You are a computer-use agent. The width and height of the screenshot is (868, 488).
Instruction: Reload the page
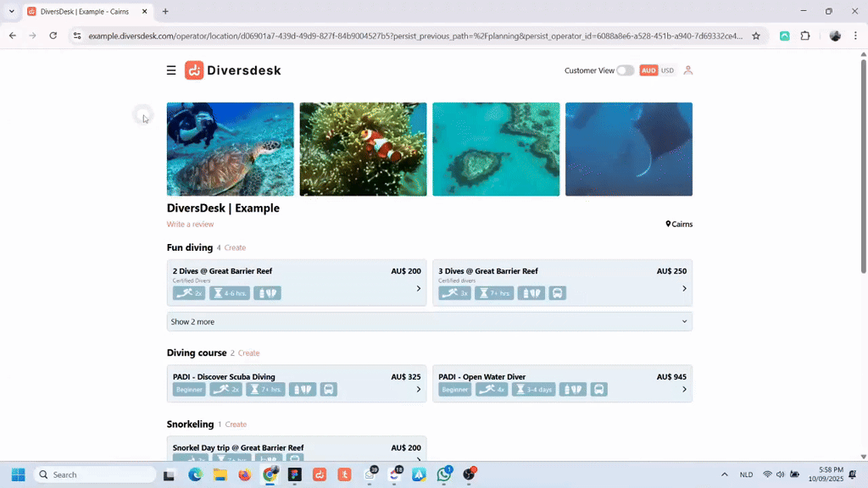[x=53, y=36]
